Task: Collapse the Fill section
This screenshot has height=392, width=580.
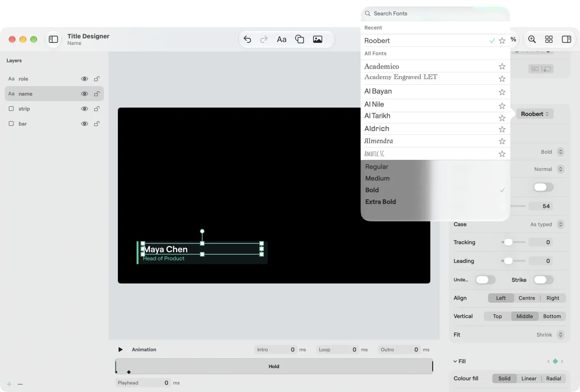Action: 455,361
